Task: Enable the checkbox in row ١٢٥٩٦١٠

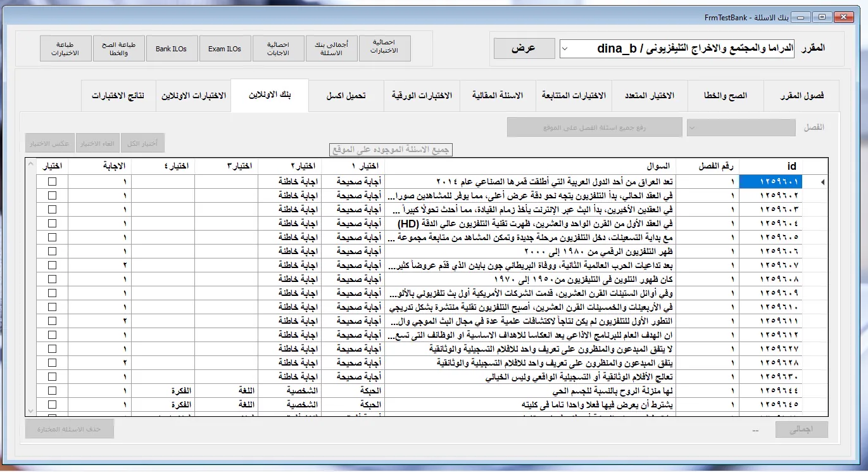Action: 52,307
